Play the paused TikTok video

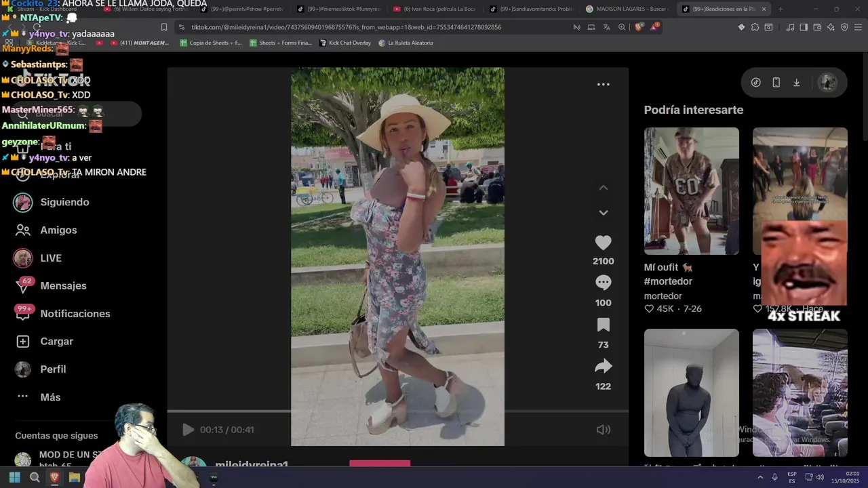click(x=188, y=430)
